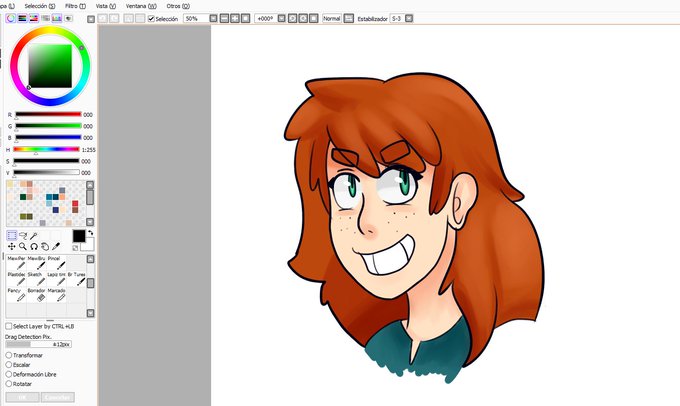Choose the Pincel brush

[56, 262]
